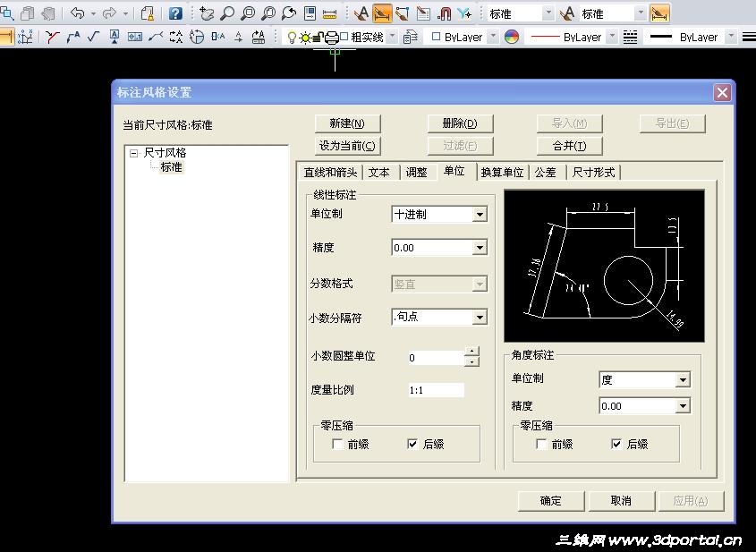The image size is (756, 552).
Task: Click the surface roughness checkmark icon
Action: tap(94, 37)
